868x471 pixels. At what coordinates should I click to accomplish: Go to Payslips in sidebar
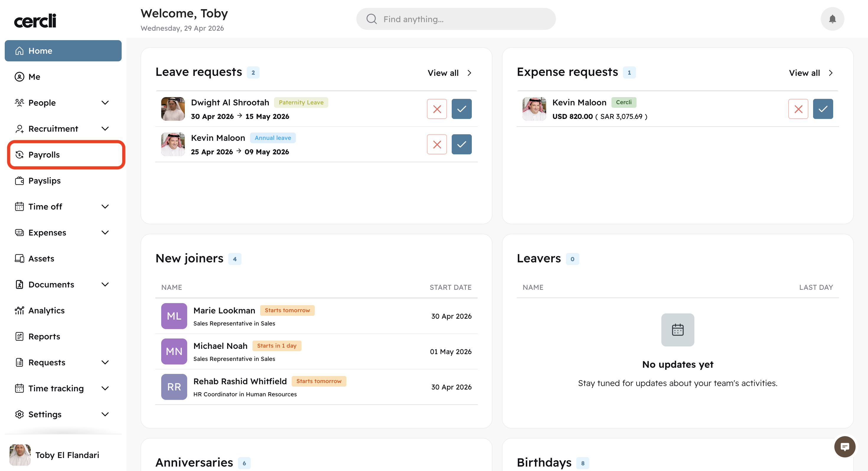(x=44, y=181)
